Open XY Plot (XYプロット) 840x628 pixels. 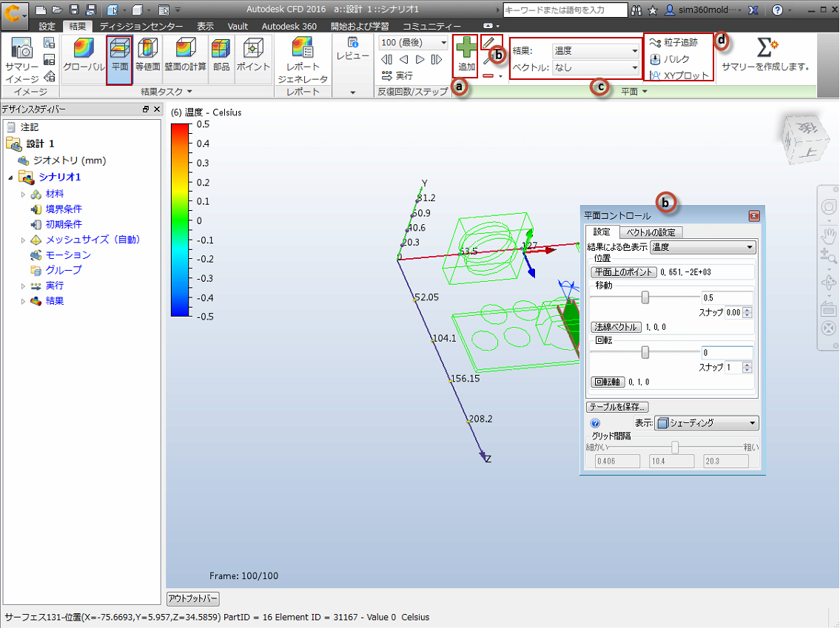[x=679, y=75]
